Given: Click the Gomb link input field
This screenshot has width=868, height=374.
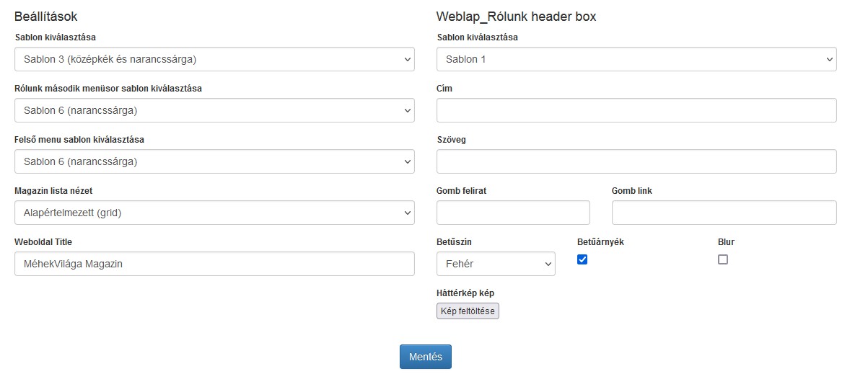Looking at the screenshot, I should click(x=724, y=213).
